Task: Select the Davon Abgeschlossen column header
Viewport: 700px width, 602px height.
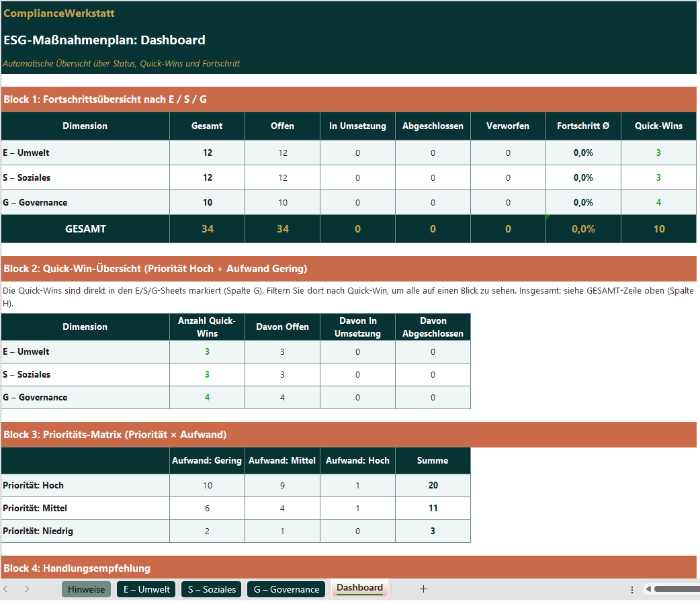Action: (433, 327)
